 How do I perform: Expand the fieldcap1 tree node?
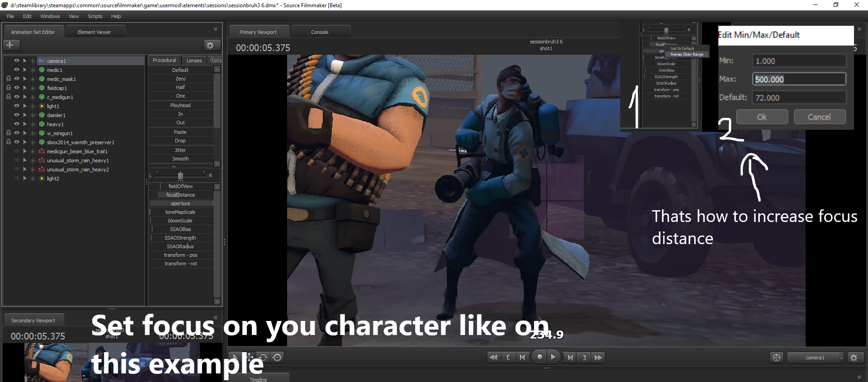(33, 88)
